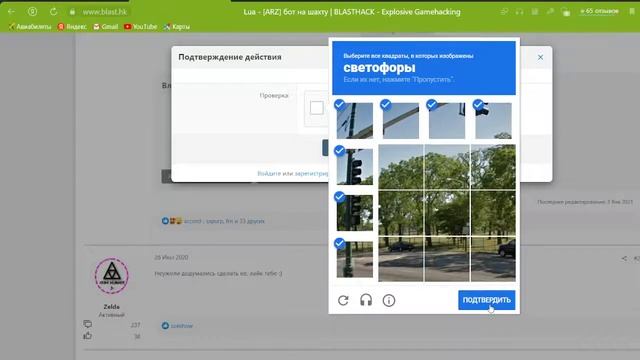Click the thumbs-up count icon under Zelda
The width and height of the screenshot is (640, 360).
[87, 336]
